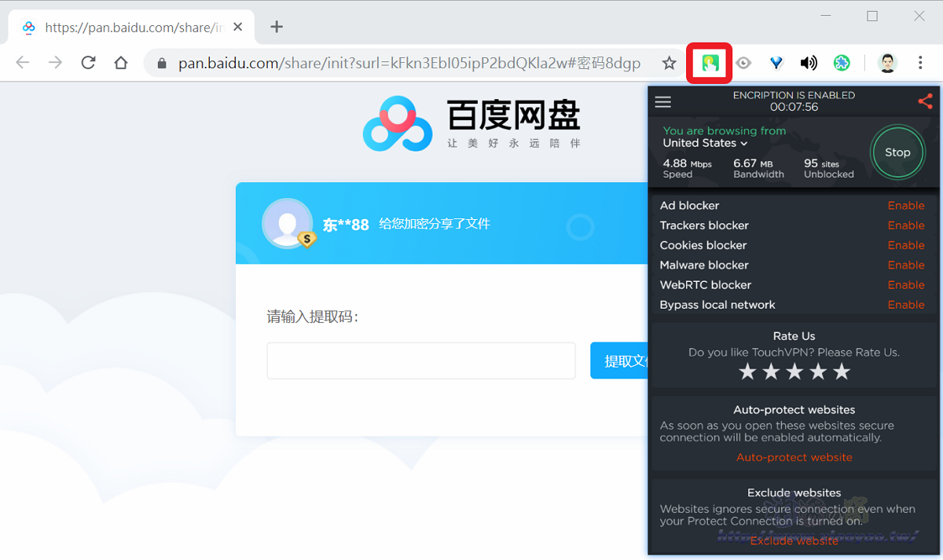
Task: Stop the VPN connection
Action: click(x=897, y=152)
